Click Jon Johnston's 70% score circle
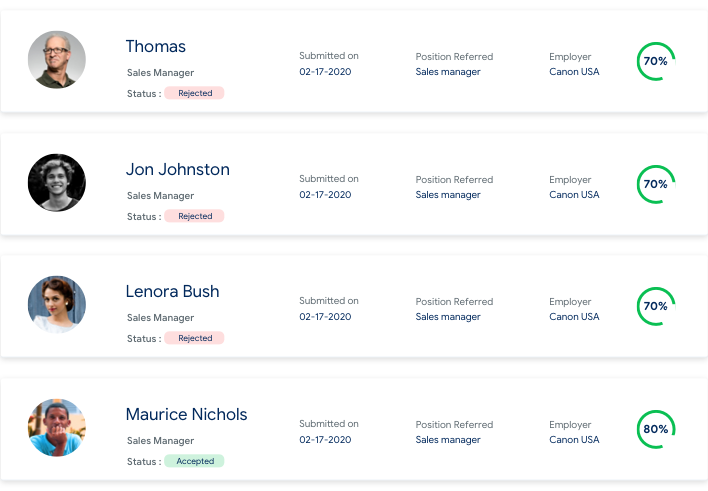708x491 pixels. (656, 184)
